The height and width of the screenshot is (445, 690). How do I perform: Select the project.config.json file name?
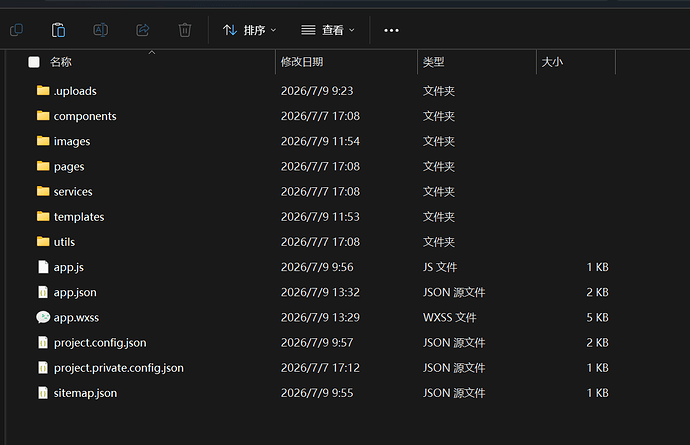(x=100, y=343)
